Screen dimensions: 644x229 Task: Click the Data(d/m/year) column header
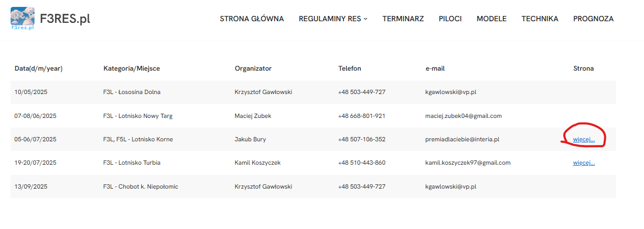coord(39,69)
